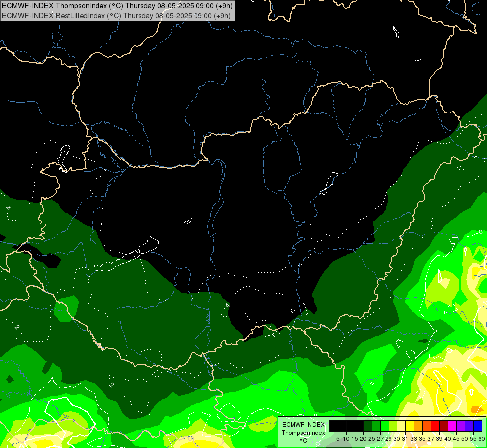Screen dimensions: 487x448
Task: Click the legend tick value 37
Action: pyautogui.click(x=431, y=439)
